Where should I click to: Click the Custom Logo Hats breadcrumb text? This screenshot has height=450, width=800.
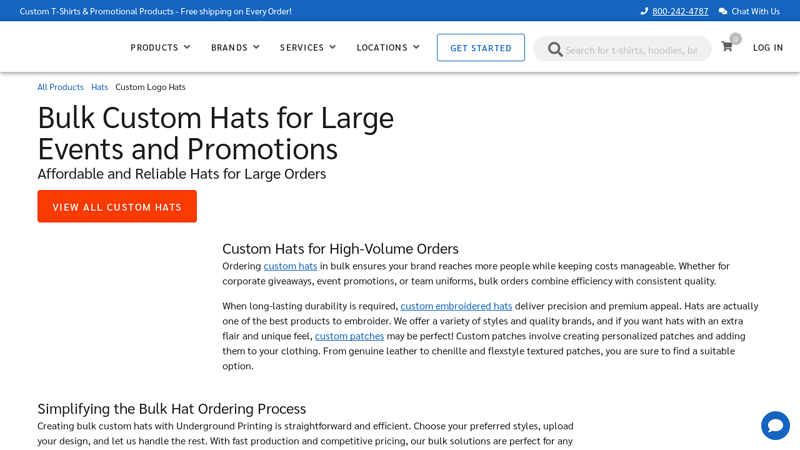[150, 87]
